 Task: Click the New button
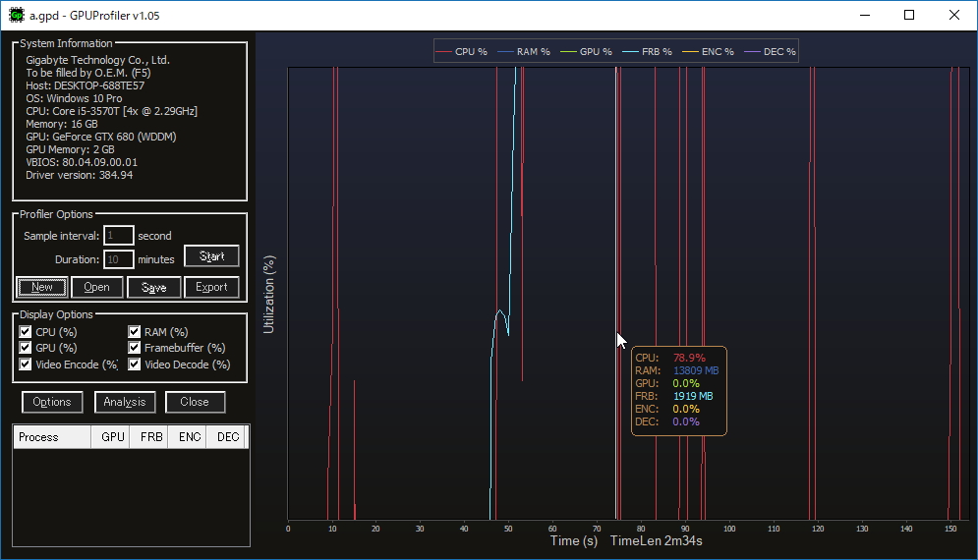coord(42,287)
